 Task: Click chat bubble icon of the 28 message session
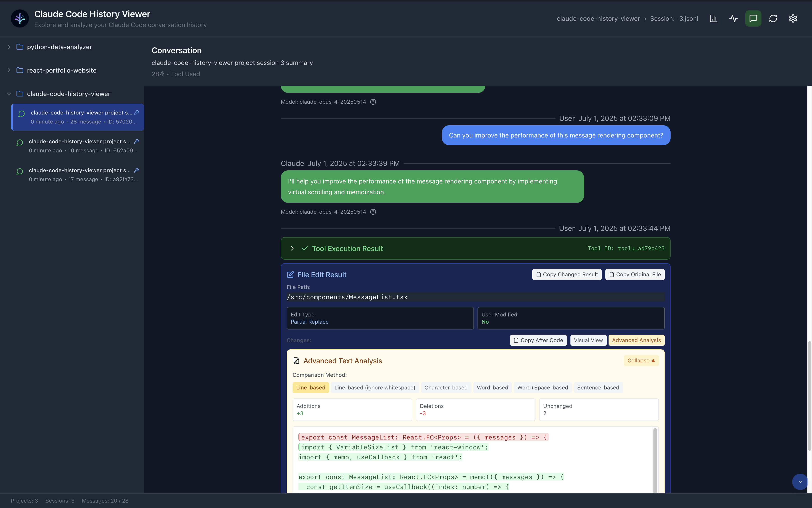[21, 114]
